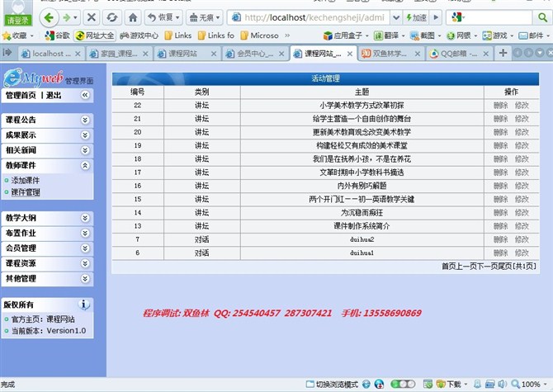The height and width of the screenshot is (392, 553).
Task: Open a new tab with plus button
Action: (503, 53)
